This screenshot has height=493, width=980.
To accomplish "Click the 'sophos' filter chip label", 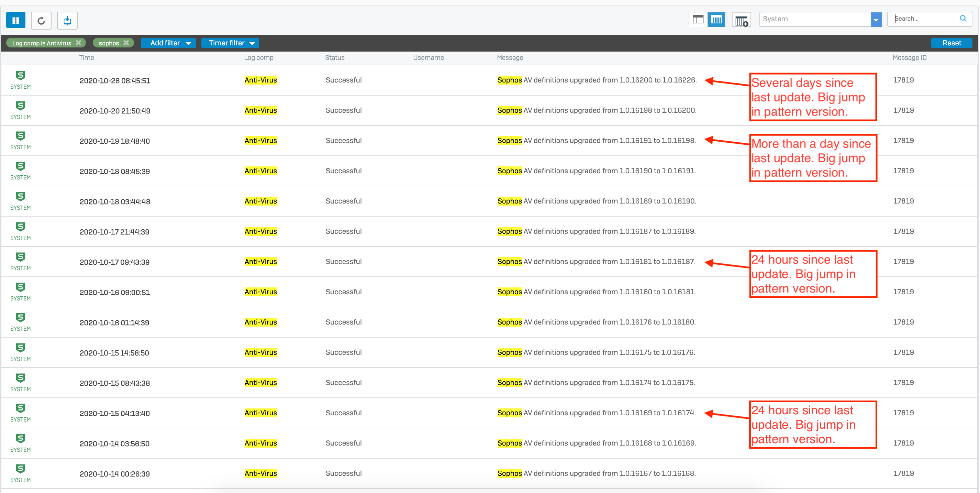I will [x=109, y=43].
